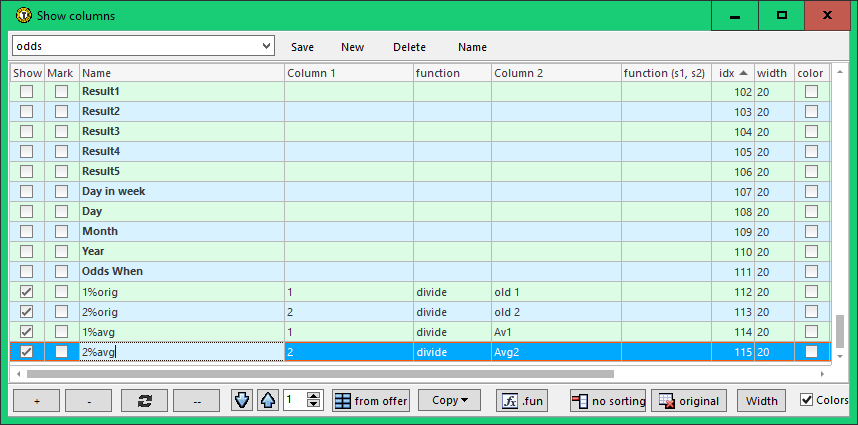Enable Show checkbox for Result1 row
This screenshot has width=858, height=425.
pyautogui.click(x=27, y=91)
